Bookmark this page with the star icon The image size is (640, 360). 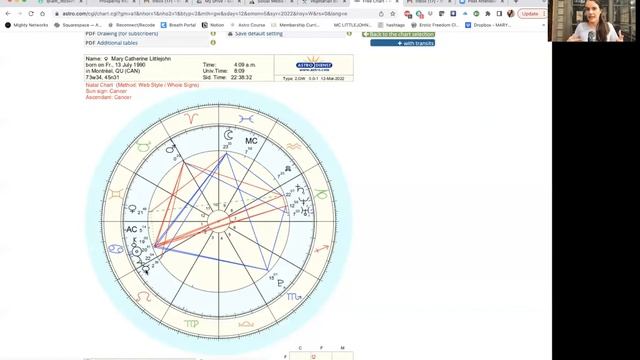coord(393,14)
